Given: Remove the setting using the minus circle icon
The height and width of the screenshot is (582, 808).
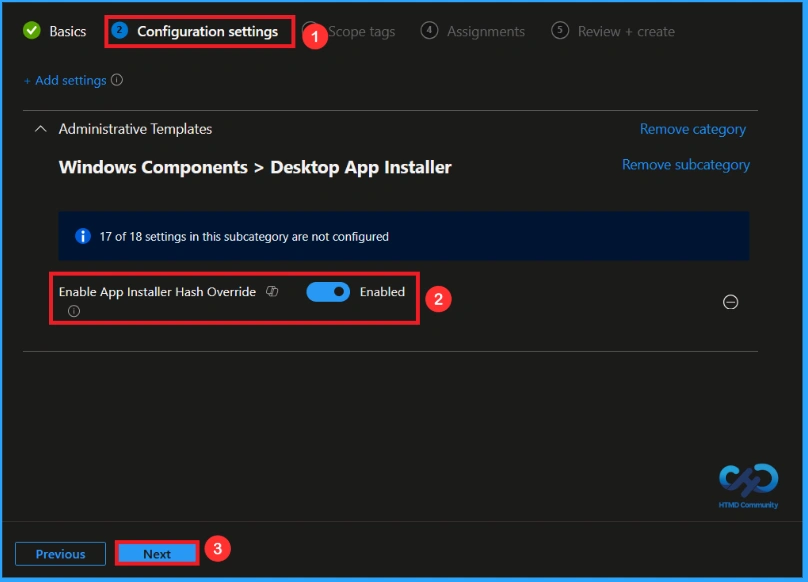Looking at the screenshot, I should coord(730,301).
